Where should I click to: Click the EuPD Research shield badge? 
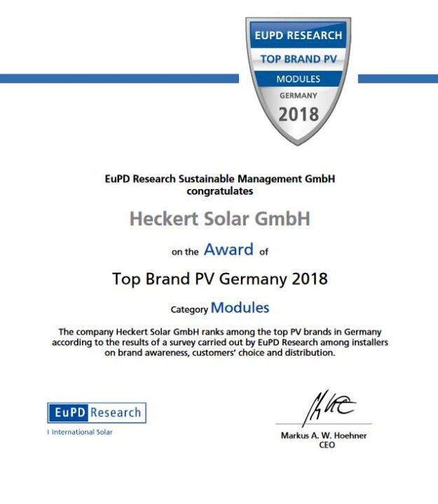click(x=298, y=81)
